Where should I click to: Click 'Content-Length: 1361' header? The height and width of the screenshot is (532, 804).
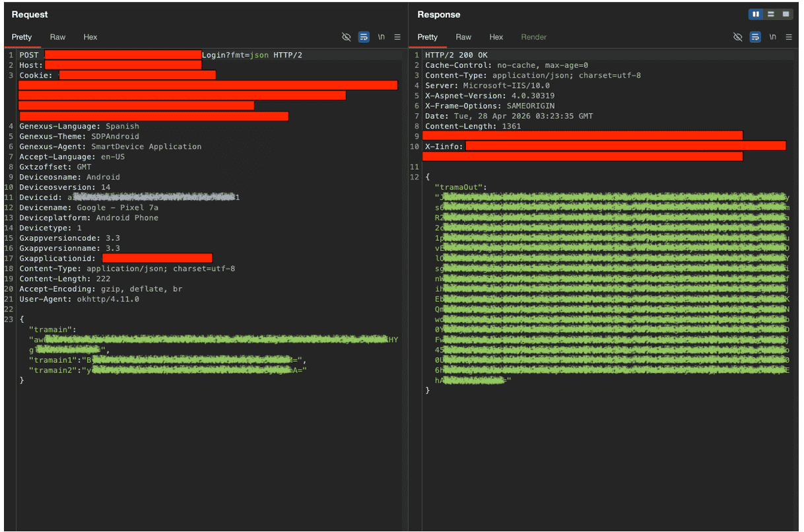point(473,126)
